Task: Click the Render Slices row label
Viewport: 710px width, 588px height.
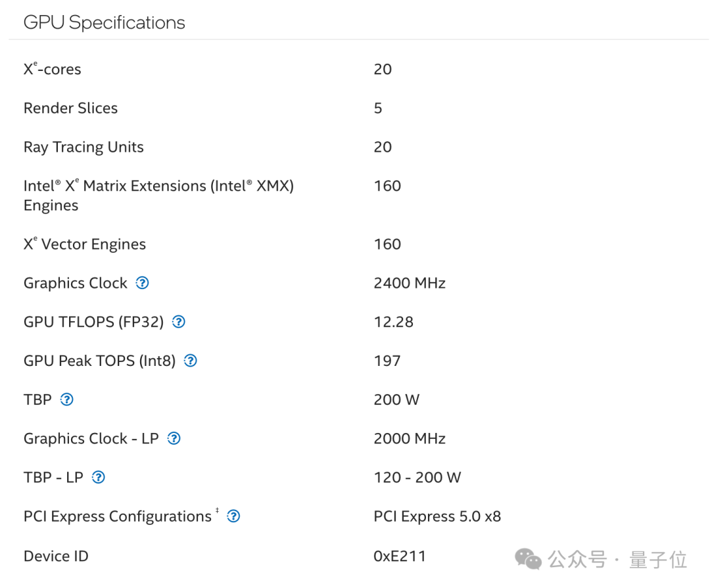Action: (x=70, y=108)
